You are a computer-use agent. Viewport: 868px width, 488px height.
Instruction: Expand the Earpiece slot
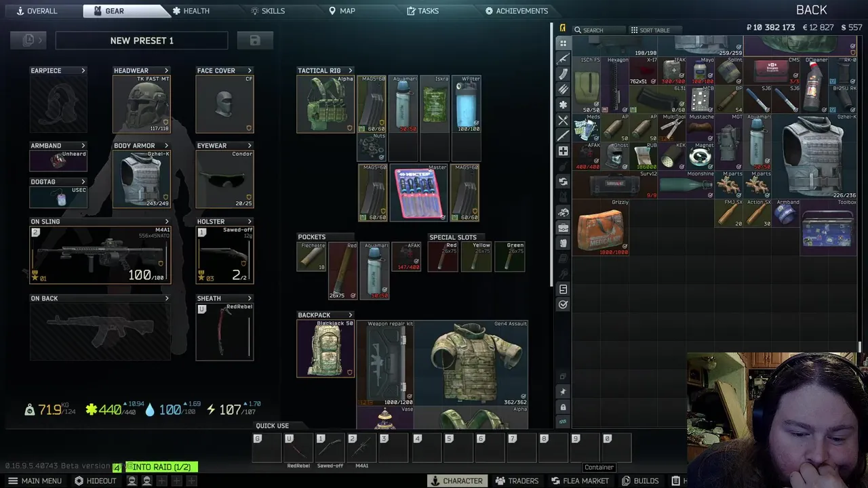click(83, 70)
